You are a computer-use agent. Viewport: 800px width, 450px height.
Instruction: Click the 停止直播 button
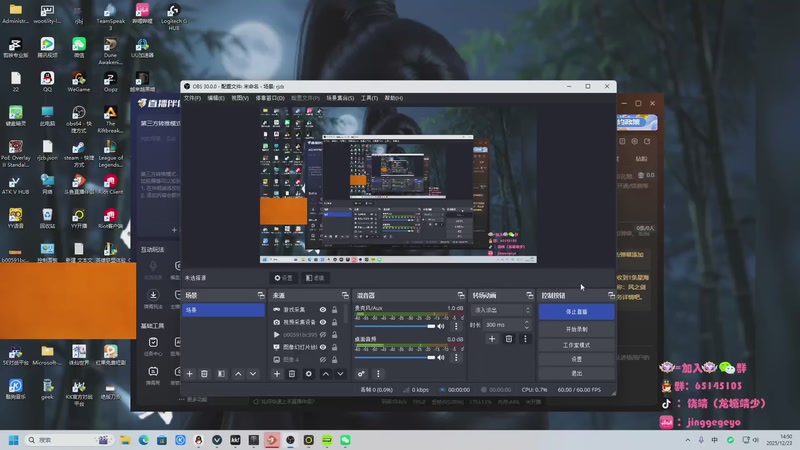click(x=576, y=312)
